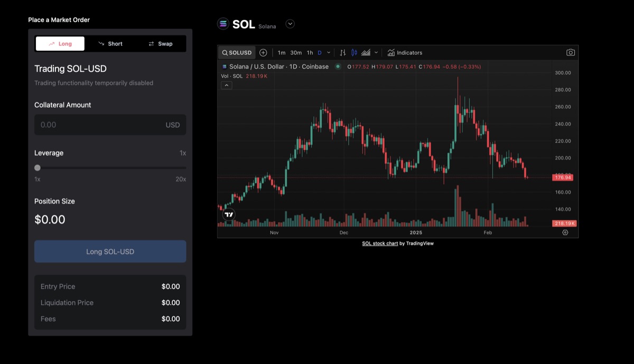Screen dimensions: 634x364
Task: Click the volume label 218.19K on axis
Action: coord(564,224)
